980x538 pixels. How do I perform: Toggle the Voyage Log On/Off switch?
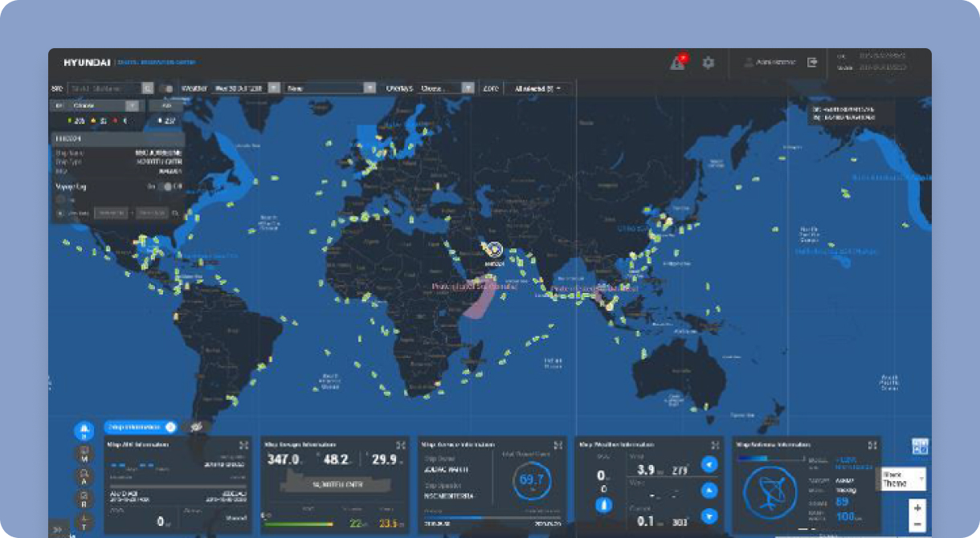point(167,186)
